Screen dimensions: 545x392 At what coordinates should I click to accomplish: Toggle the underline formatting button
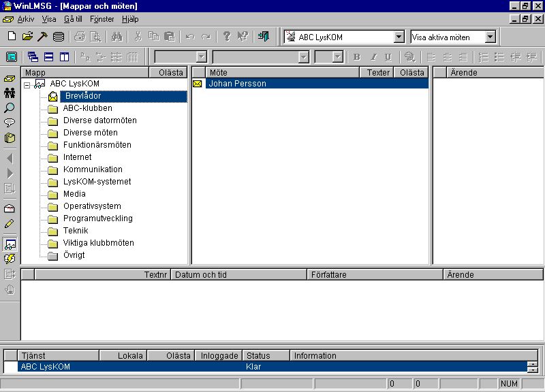coord(388,57)
